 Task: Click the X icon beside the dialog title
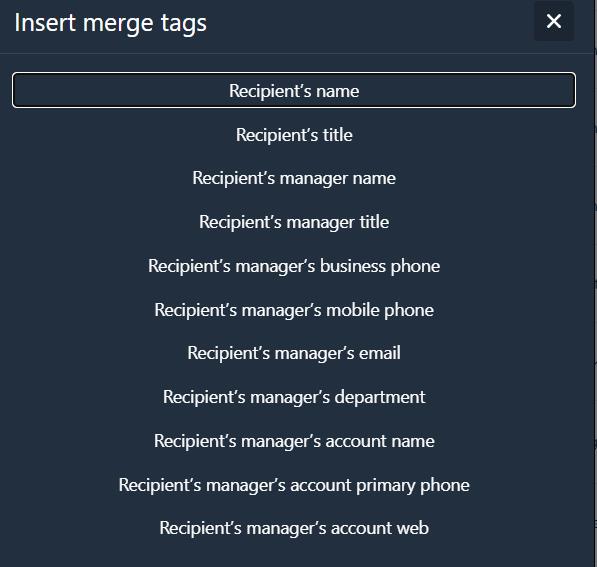(x=554, y=21)
